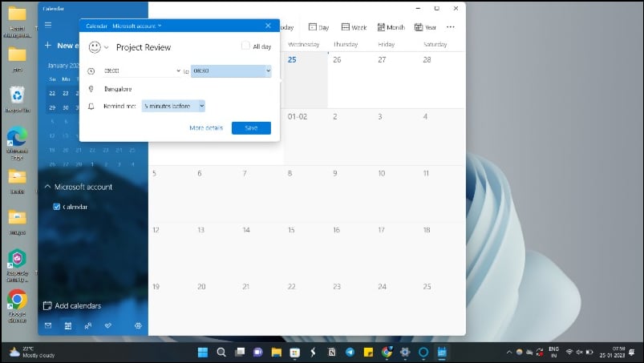This screenshot has width=644, height=363.
Task: Expand the Microsoft account calendar selector
Action: [137, 26]
